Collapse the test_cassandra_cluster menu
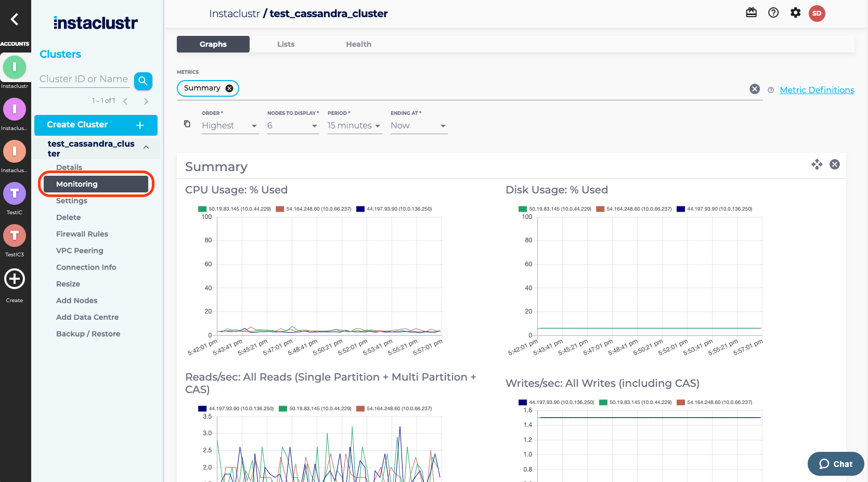This screenshot has width=868, height=482. 146,148
